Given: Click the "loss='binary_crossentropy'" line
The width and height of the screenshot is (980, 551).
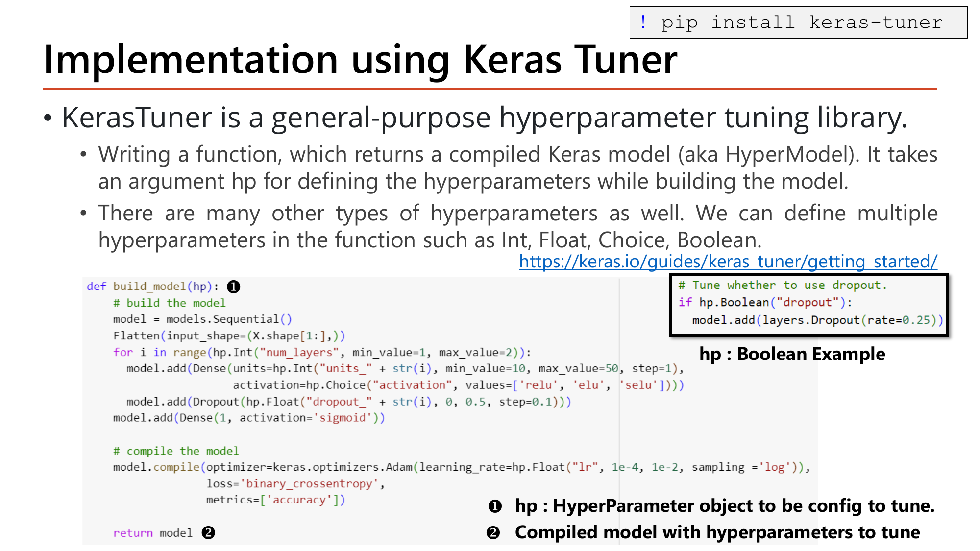Looking at the screenshot, I should click(x=295, y=484).
